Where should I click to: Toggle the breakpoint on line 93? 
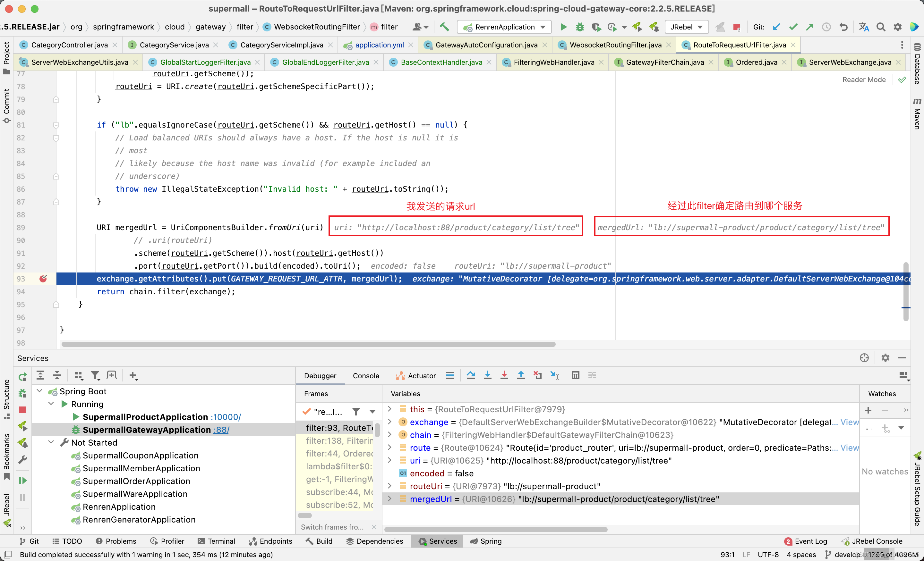43,279
